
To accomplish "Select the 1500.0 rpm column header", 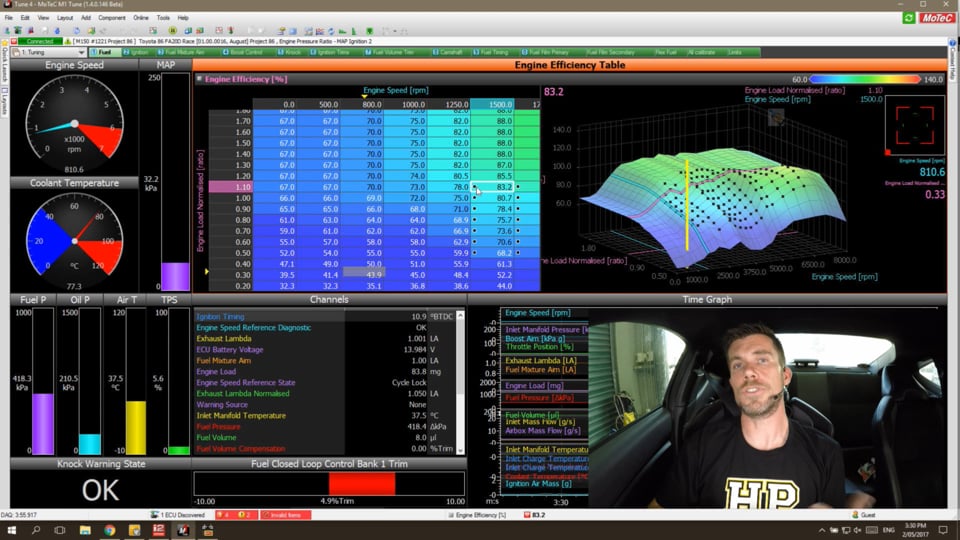I will [492, 104].
